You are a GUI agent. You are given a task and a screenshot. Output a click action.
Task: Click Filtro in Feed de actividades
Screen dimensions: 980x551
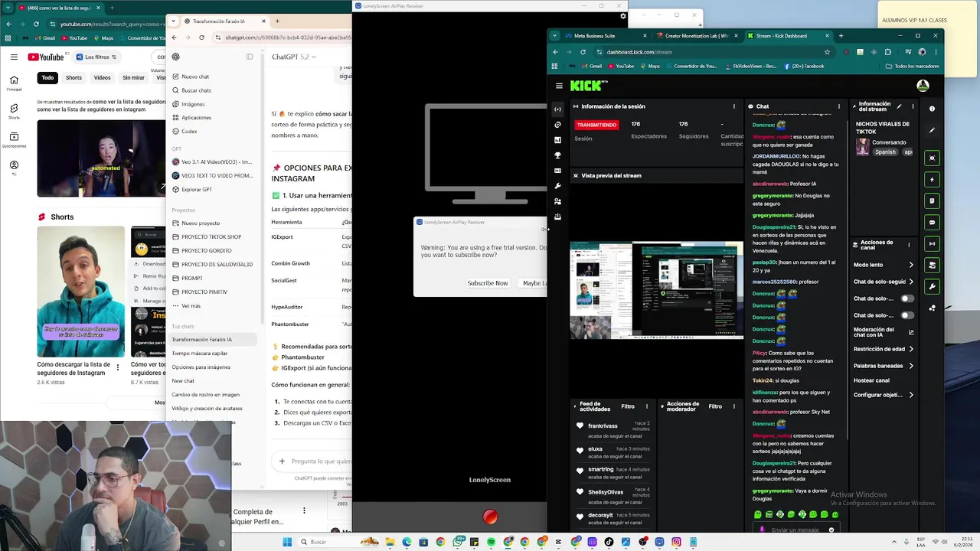pyautogui.click(x=628, y=406)
